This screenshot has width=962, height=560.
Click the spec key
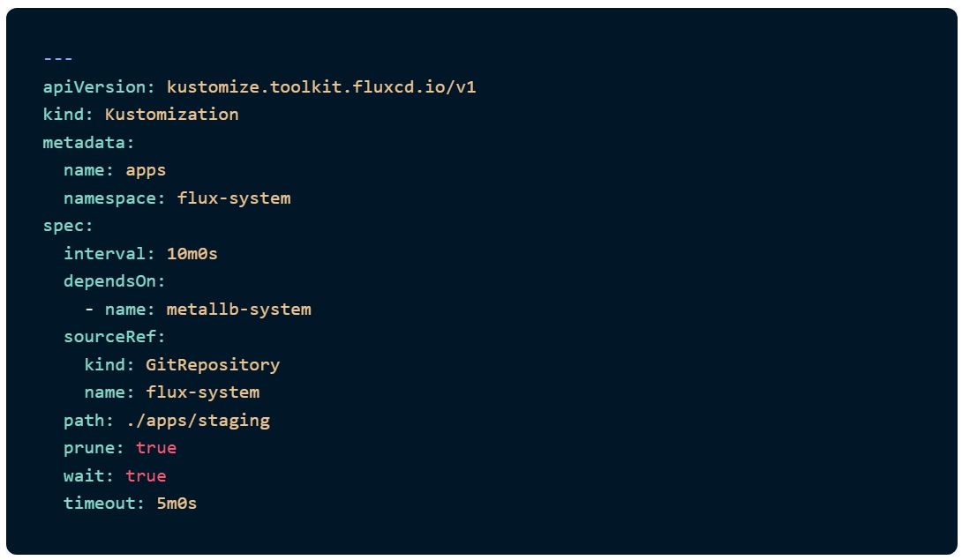coord(65,225)
